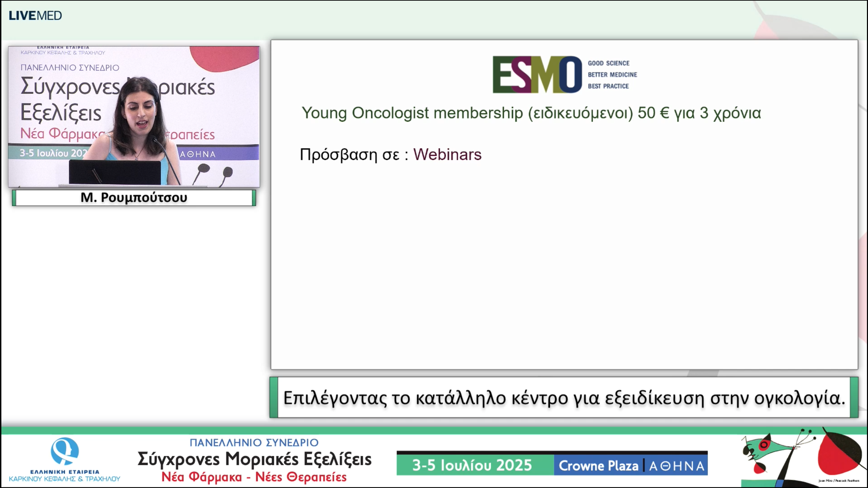Click the LIVEMED logo top left
This screenshot has height=488, width=868.
tap(36, 15)
